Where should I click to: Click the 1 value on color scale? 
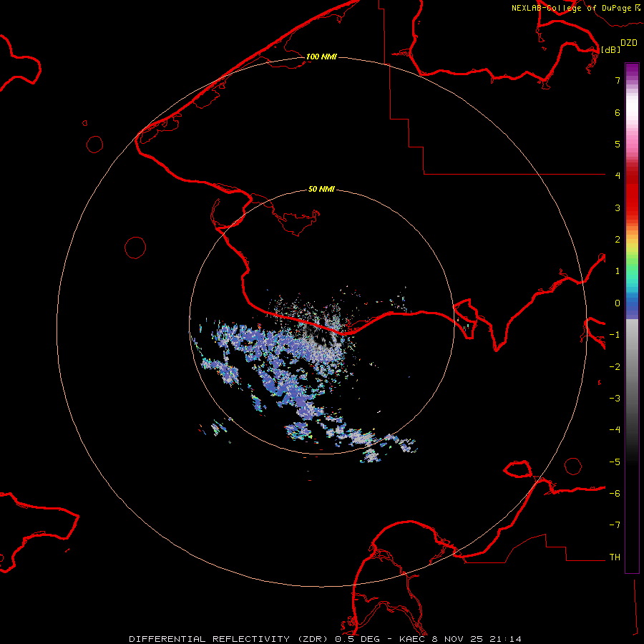click(x=618, y=271)
